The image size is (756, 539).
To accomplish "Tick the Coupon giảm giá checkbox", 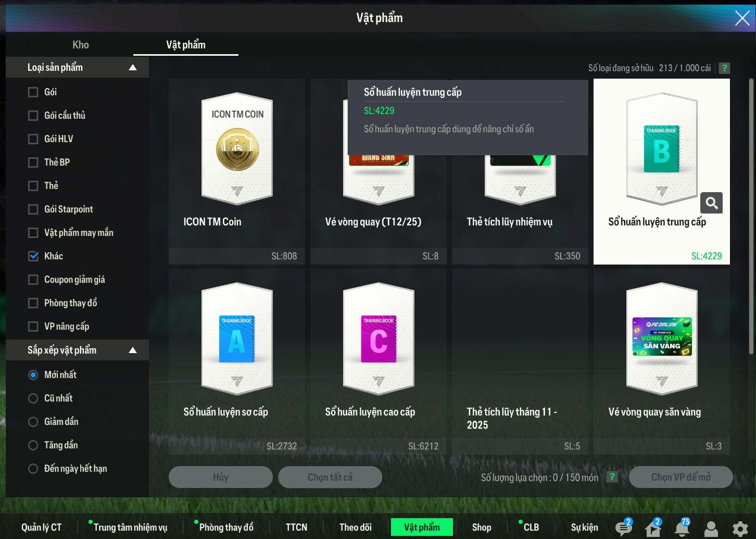I will pyautogui.click(x=33, y=280).
